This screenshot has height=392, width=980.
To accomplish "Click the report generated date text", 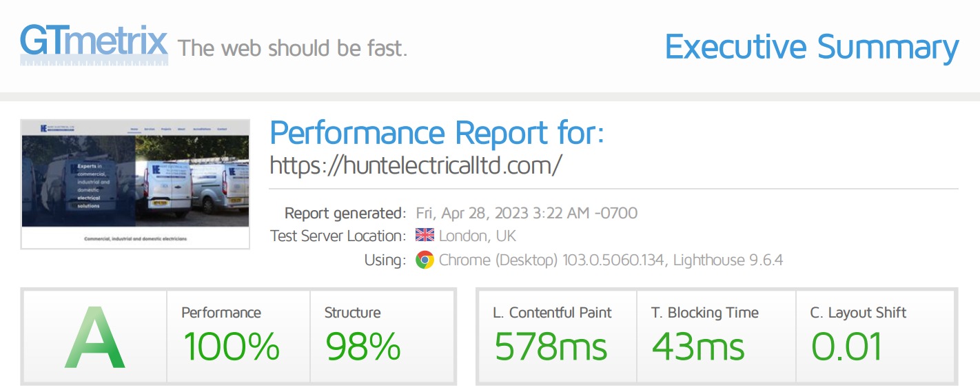I will coord(527,213).
